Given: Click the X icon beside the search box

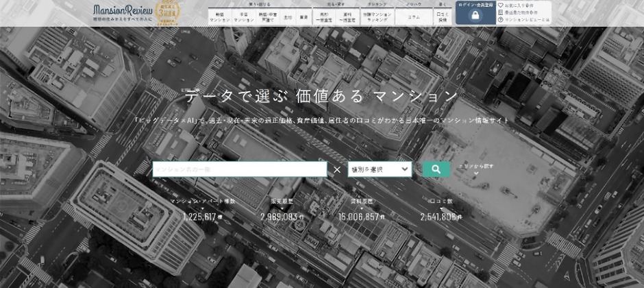Looking at the screenshot, I should click(337, 169).
